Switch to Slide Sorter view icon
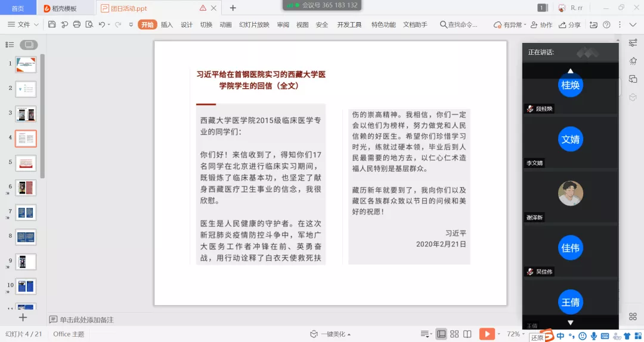644x342 pixels. click(x=454, y=334)
